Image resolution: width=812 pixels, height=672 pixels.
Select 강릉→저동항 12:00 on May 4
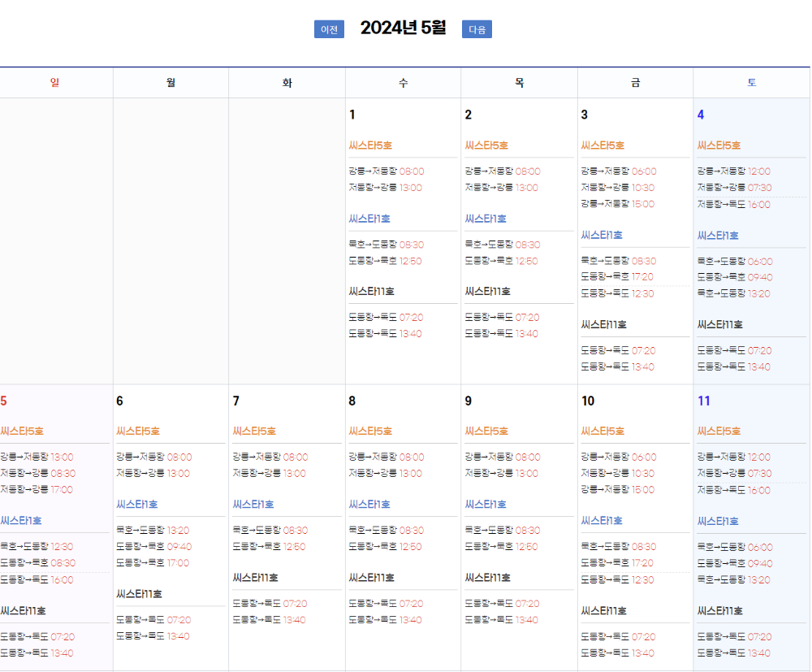point(734,171)
